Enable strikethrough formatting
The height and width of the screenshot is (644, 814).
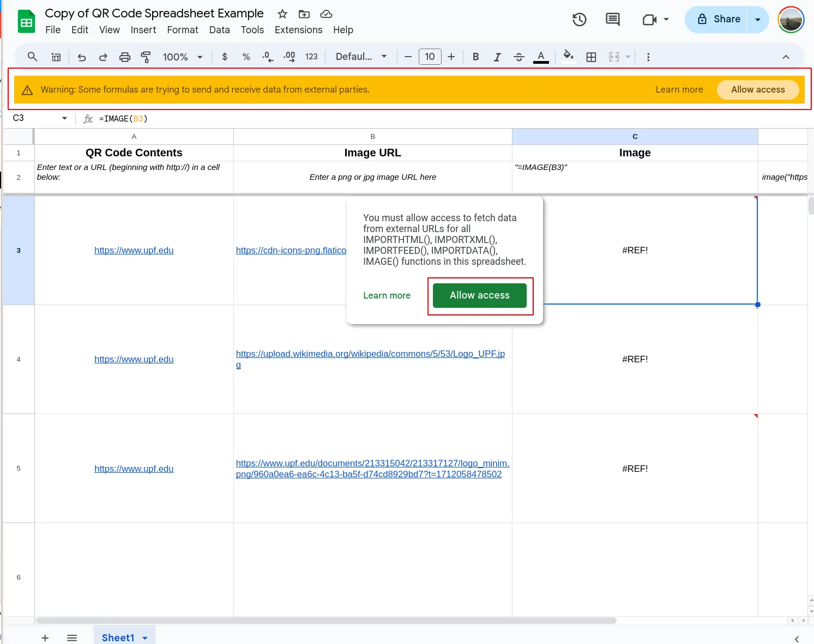(518, 56)
